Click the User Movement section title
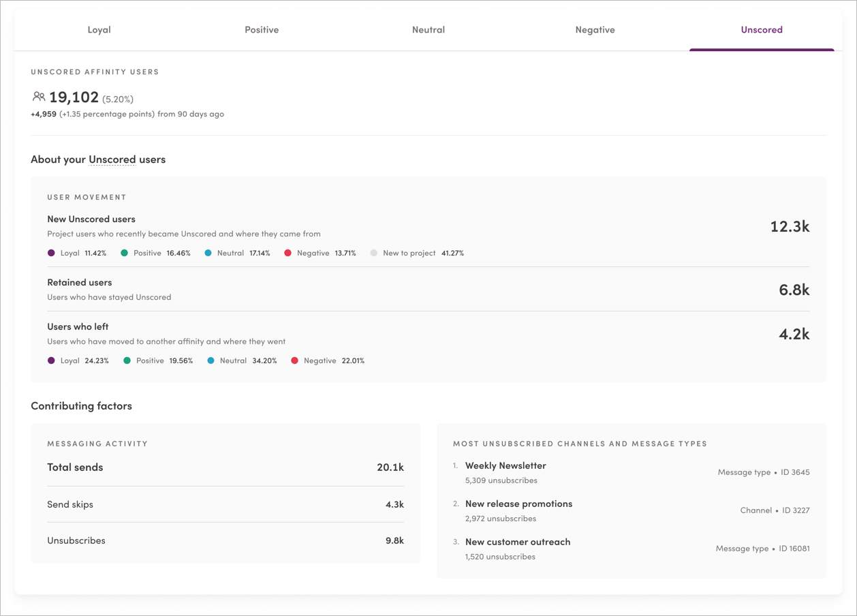 point(87,197)
